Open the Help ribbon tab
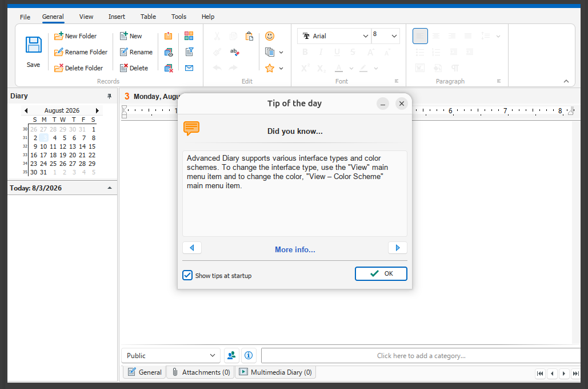The height and width of the screenshot is (389, 588). [x=208, y=17]
